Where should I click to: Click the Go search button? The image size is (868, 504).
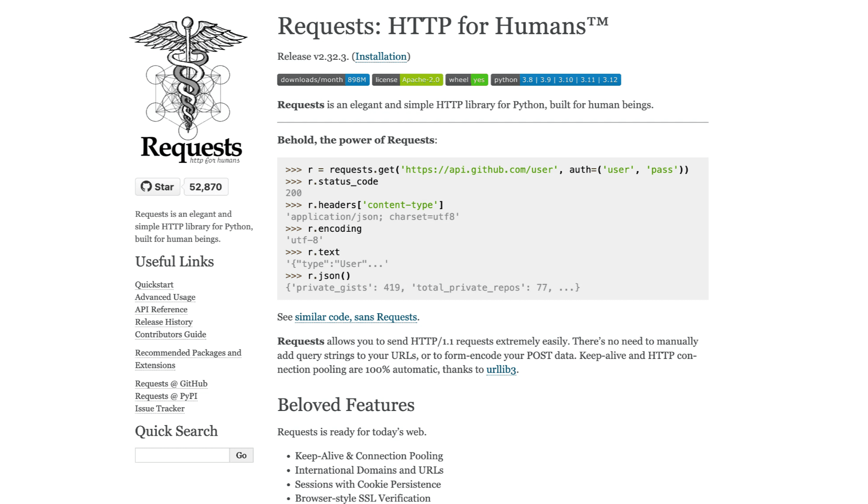(241, 455)
